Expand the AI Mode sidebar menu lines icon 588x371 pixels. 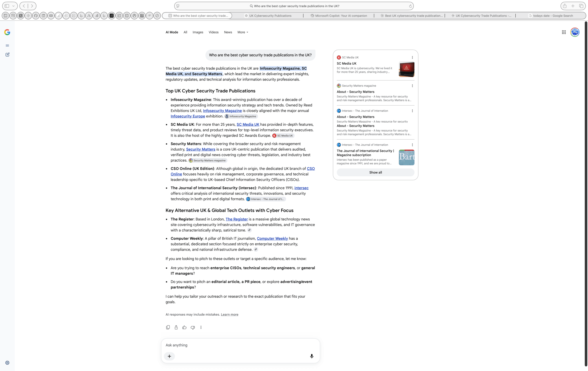(7, 46)
